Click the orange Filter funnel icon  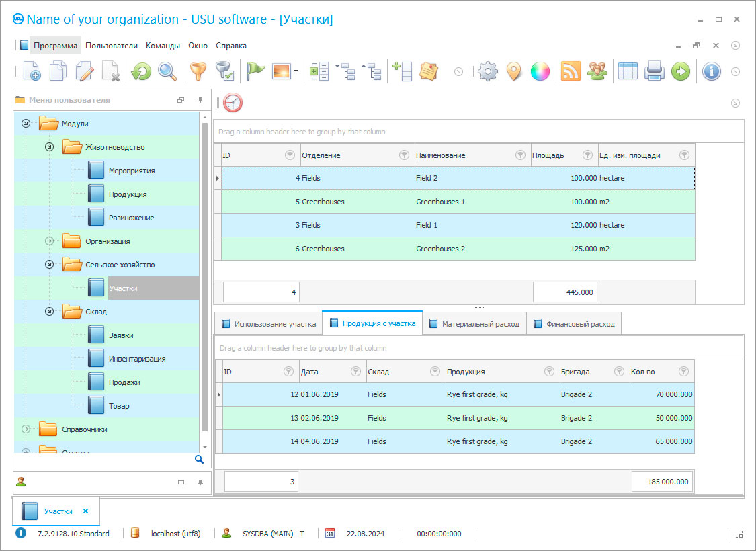click(x=198, y=71)
